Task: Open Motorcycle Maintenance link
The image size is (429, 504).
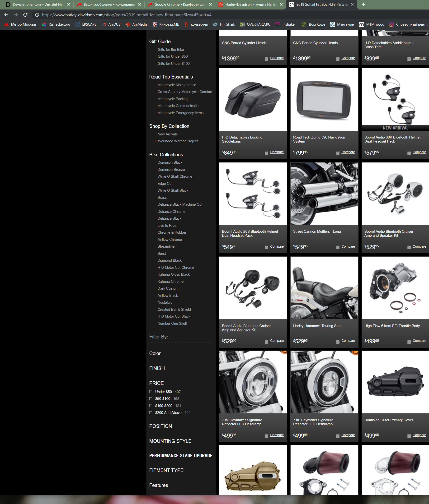Action: click(177, 85)
